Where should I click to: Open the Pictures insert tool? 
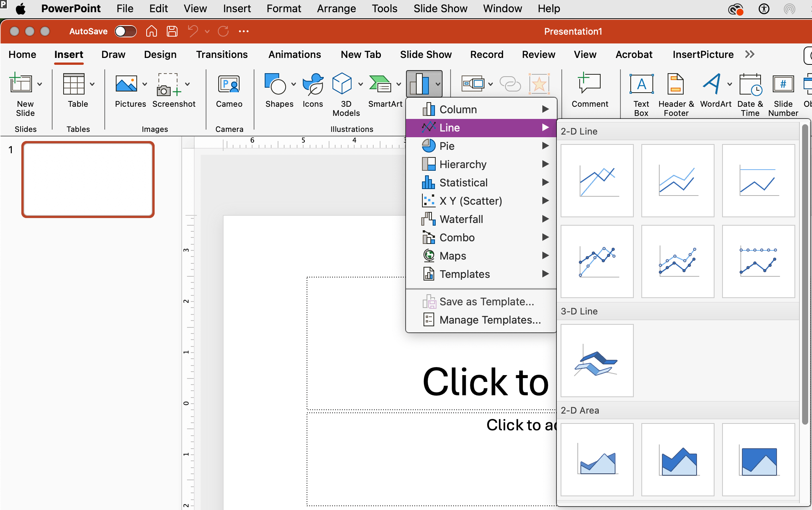(126, 83)
